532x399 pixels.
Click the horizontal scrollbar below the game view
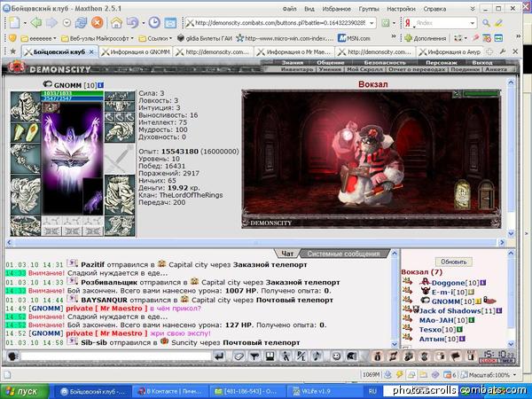255,242
